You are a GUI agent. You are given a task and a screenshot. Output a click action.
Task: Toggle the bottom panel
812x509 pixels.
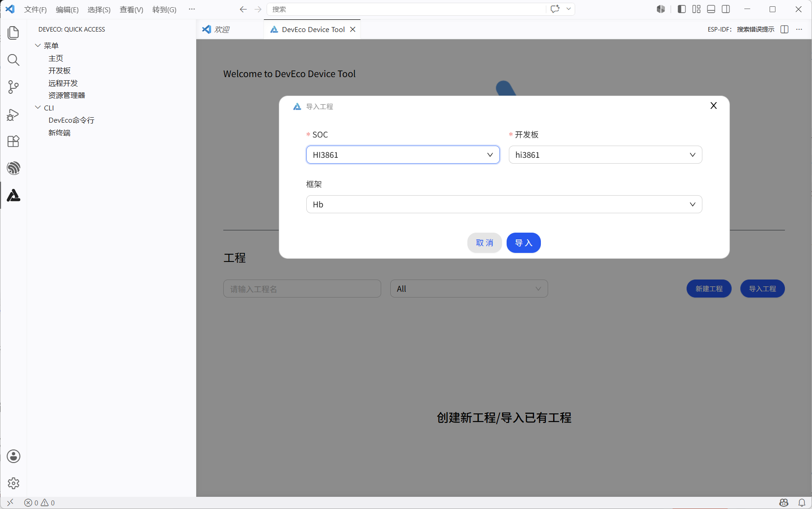[x=711, y=9]
